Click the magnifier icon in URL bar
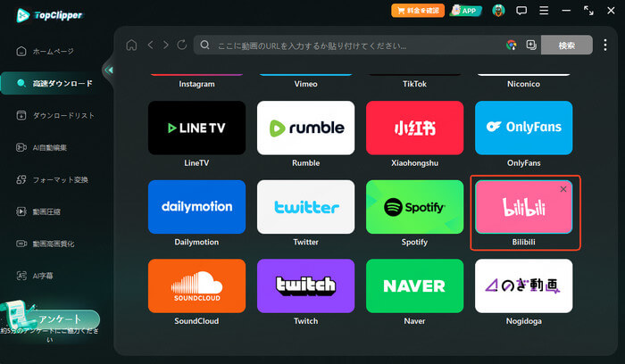The image size is (625, 364). pos(204,45)
